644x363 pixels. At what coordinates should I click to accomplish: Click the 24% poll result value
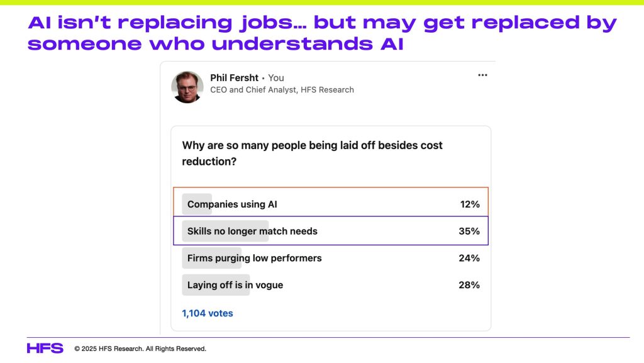point(469,258)
